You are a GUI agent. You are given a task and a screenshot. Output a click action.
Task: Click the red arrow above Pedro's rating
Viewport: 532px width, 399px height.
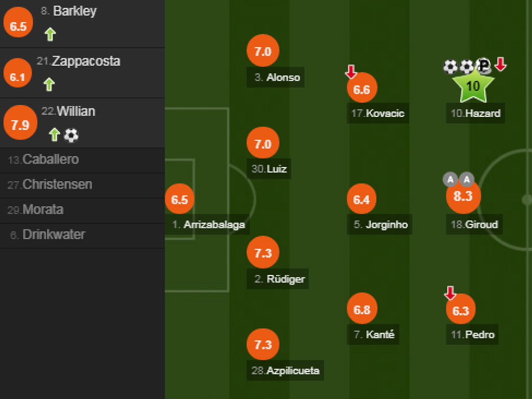coord(450,293)
